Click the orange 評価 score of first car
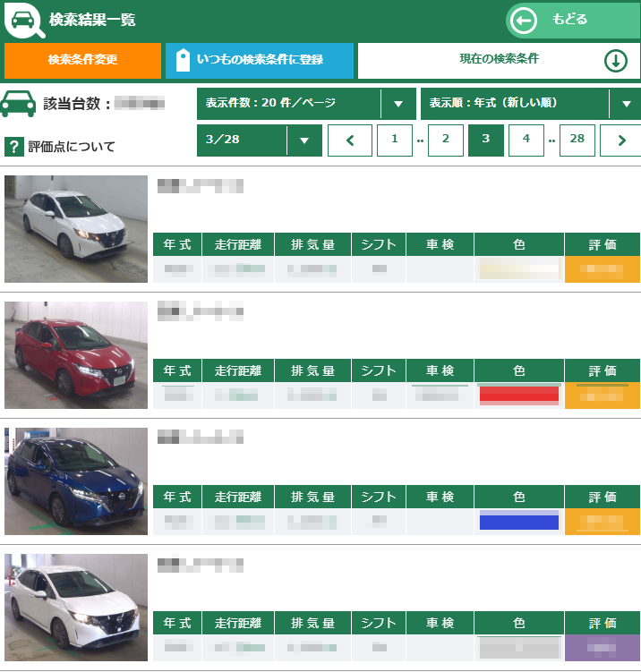641x672 pixels. pos(603,269)
